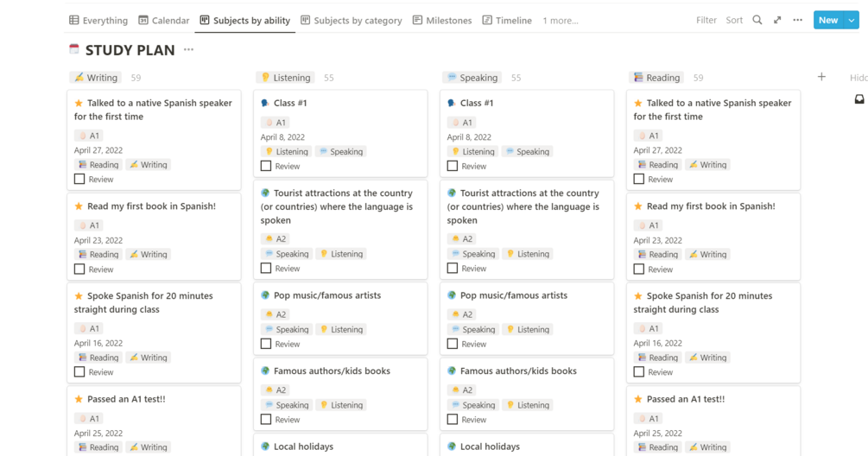Click star icon on Writing Spoke Spanish for 20 minutes
This screenshot has height=456, width=868.
tap(79, 296)
